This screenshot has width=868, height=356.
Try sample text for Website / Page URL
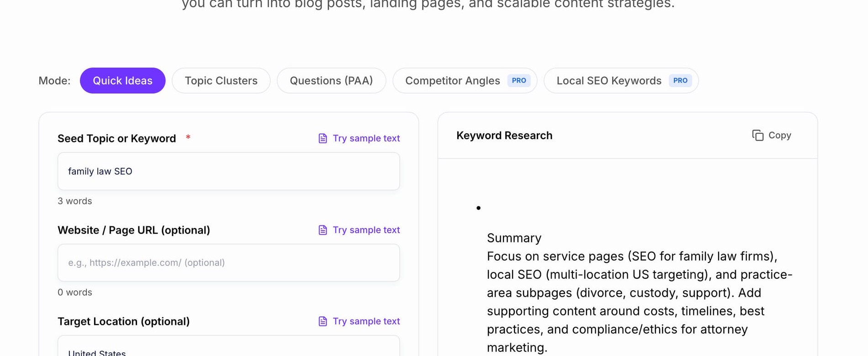click(x=359, y=230)
